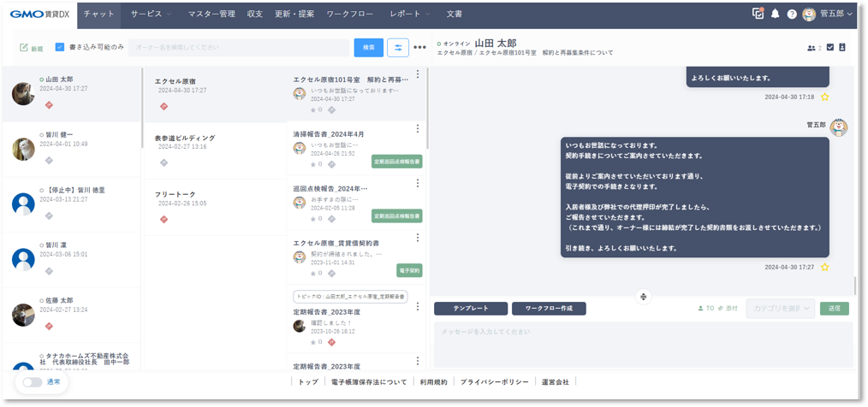Open kebab menu for 清掃報告書_2024年4月 topic

[x=418, y=129]
